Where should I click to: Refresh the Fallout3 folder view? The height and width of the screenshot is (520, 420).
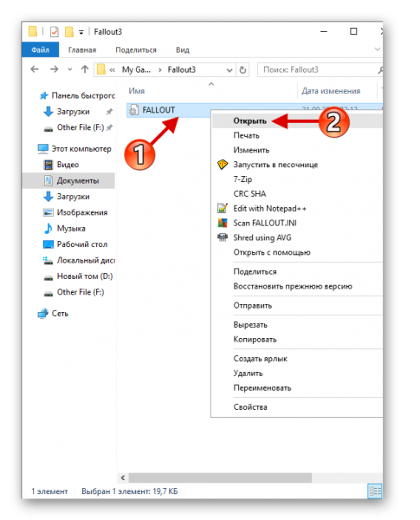pos(242,70)
